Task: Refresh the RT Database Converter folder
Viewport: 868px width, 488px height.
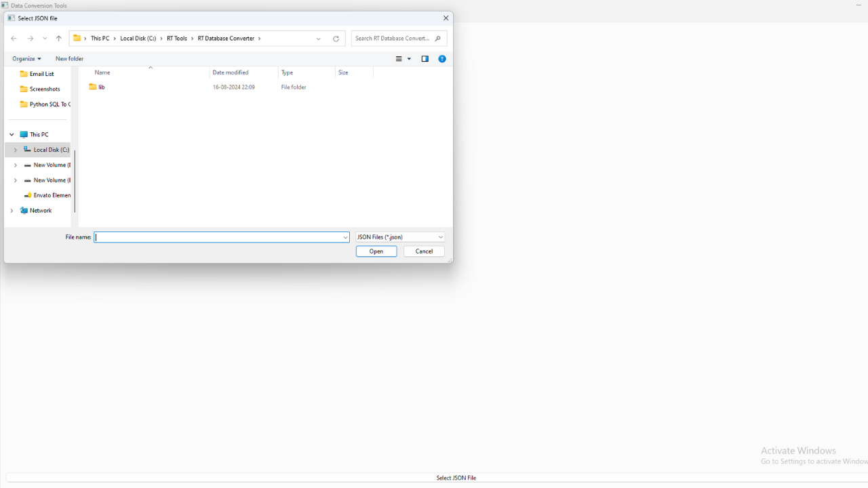Action: pyautogui.click(x=336, y=39)
